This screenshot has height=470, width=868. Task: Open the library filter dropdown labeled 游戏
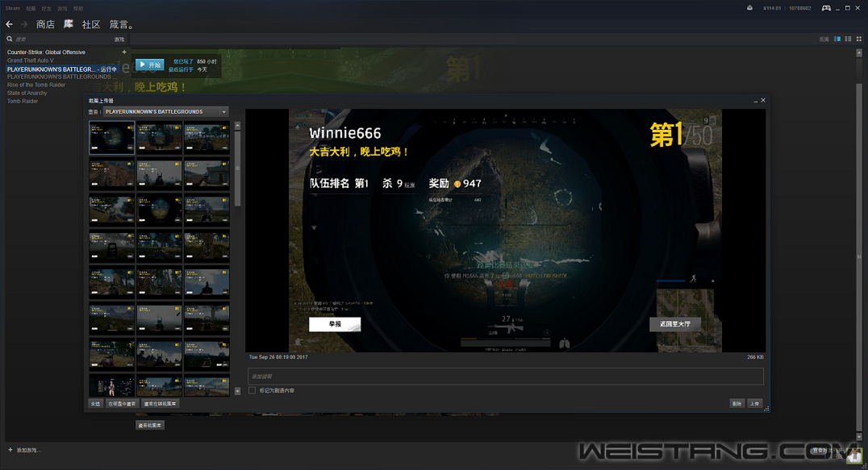coord(119,40)
